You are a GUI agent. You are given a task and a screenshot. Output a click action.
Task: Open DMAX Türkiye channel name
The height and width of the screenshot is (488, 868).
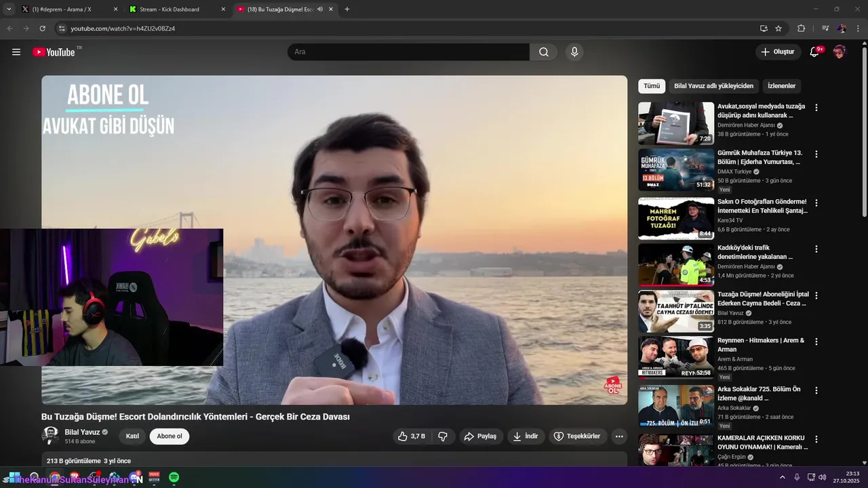pyautogui.click(x=734, y=171)
